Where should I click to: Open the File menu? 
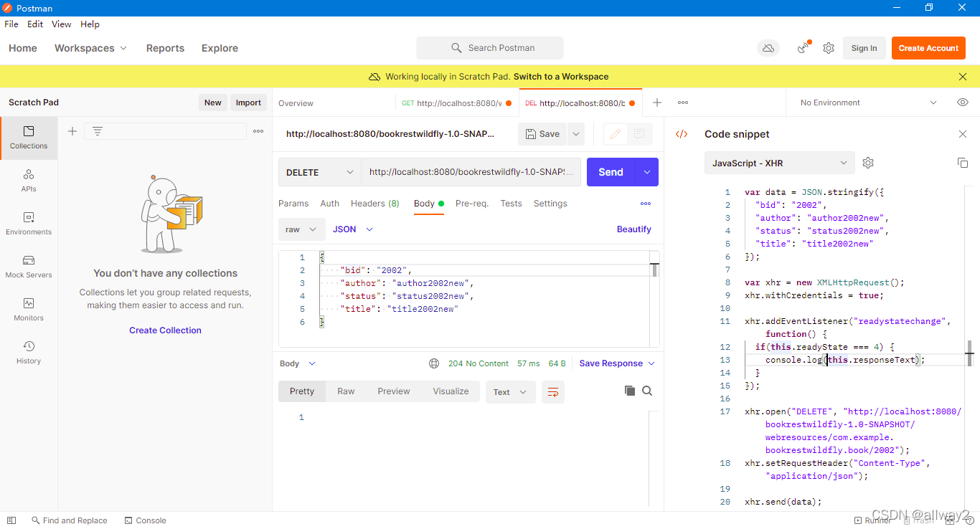pyautogui.click(x=11, y=24)
